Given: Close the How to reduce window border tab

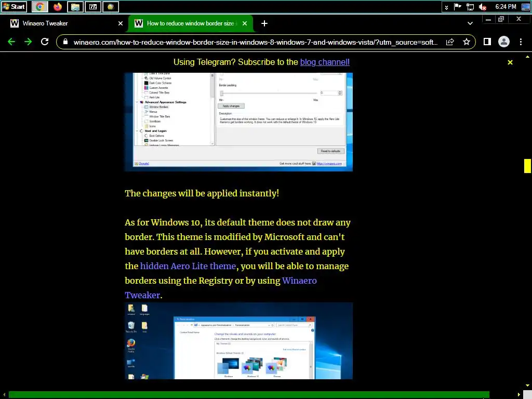Looking at the screenshot, I should [245, 23].
